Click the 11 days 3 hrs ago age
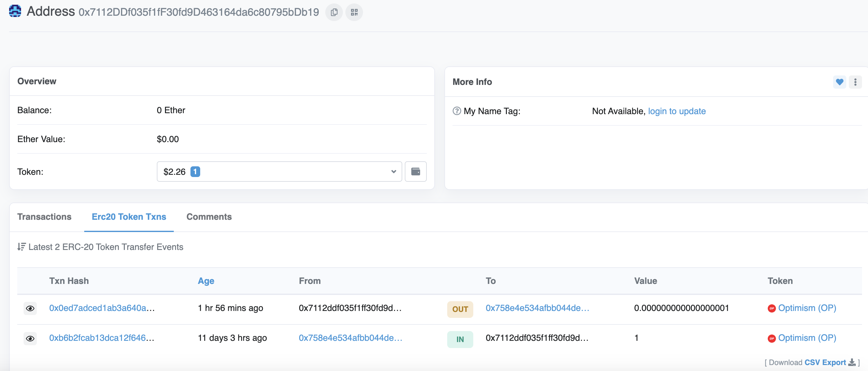 232,338
